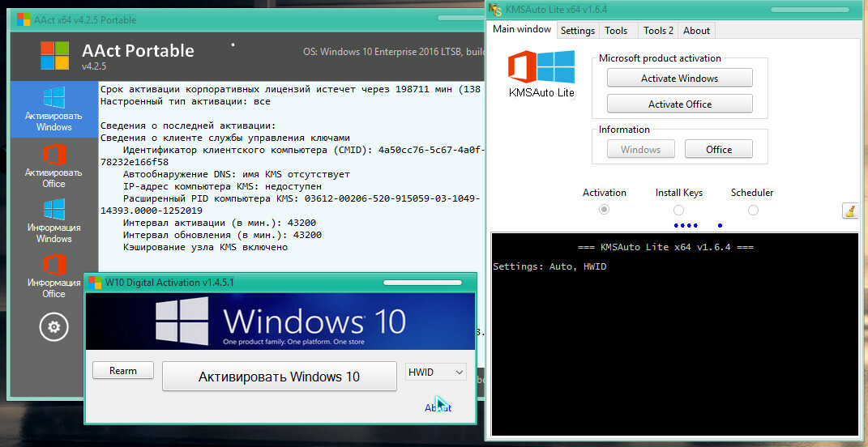The height and width of the screenshot is (447, 868).
Task: Click the OS info text in AAct header
Action: click(395, 52)
